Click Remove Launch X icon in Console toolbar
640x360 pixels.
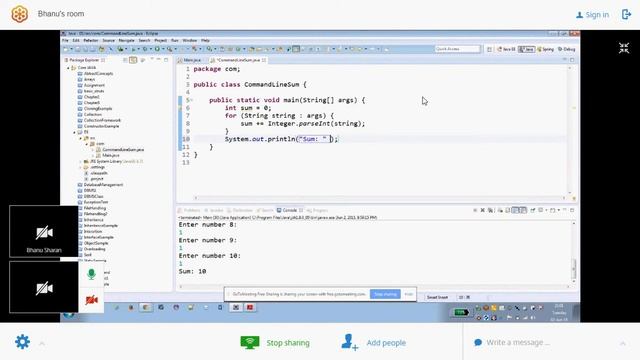[x=482, y=210]
